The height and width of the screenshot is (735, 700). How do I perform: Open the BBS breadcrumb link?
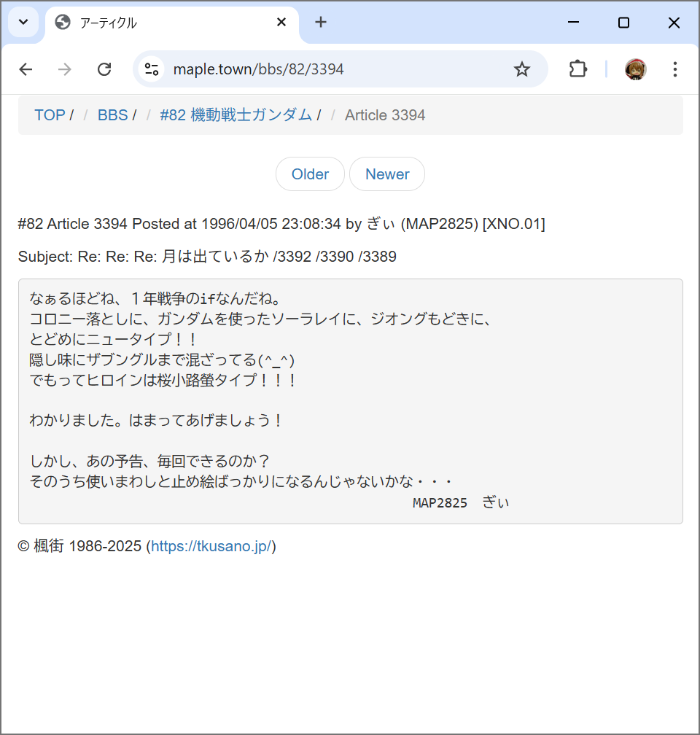[112, 115]
